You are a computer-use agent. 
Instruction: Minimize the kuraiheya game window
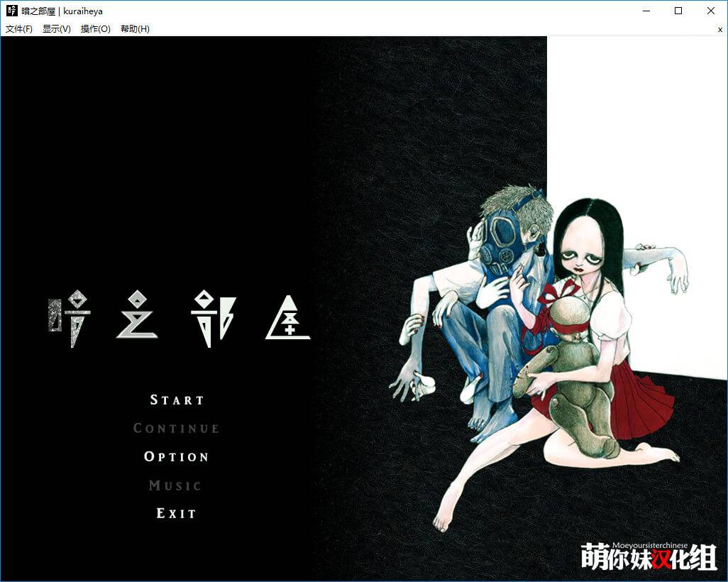pyautogui.click(x=645, y=11)
